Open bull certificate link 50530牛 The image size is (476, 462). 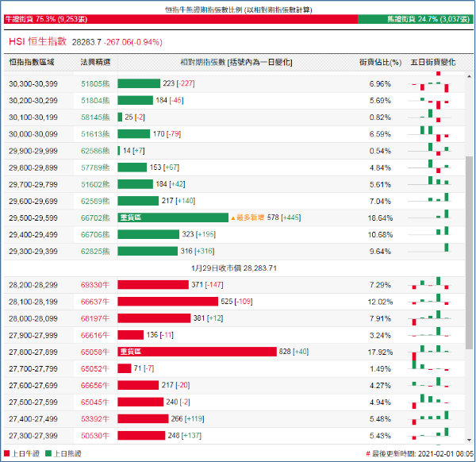(x=95, y=436)
